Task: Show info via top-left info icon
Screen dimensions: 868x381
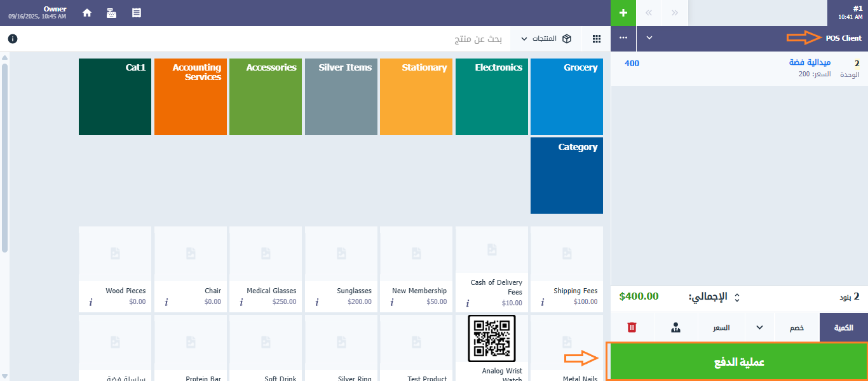Action: [13, 39]
